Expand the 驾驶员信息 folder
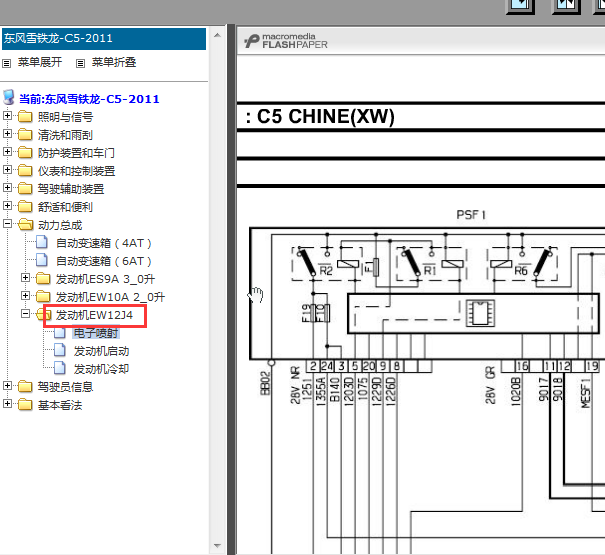Image resolution: width=605 pixels, height=555 pixels. (x=7, y=386)
